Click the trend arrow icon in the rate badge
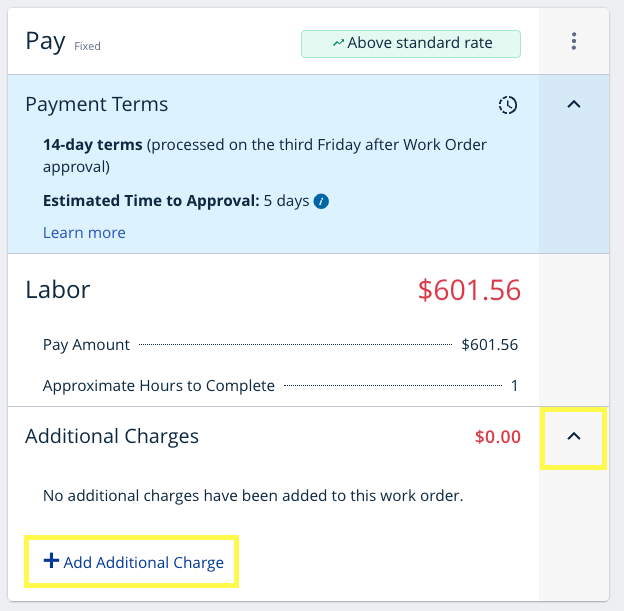 [339, 43]
